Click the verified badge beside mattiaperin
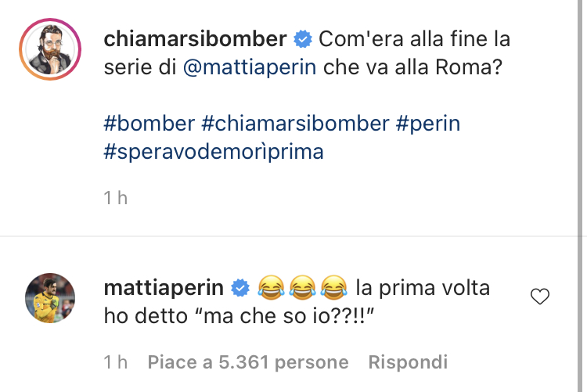 pos(240,288)
